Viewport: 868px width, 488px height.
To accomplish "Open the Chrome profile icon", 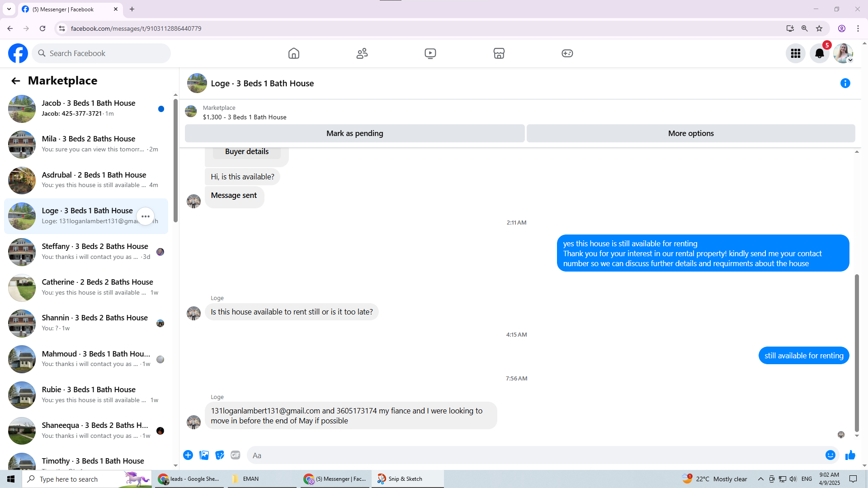I will point(842,28).
